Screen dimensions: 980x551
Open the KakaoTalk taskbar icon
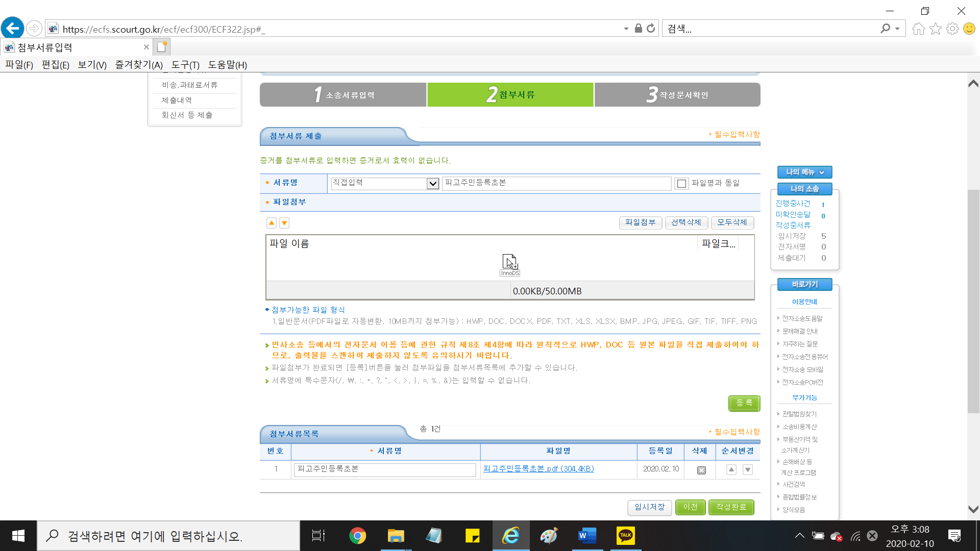point(625,536)
